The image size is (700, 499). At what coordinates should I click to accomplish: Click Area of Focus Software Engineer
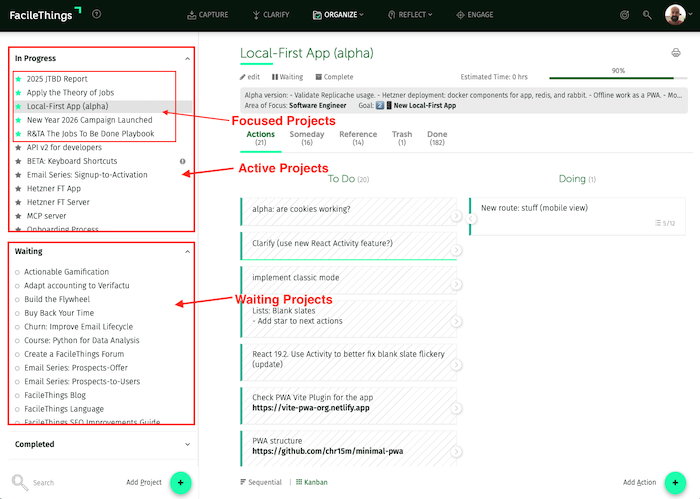pos(317,106)
